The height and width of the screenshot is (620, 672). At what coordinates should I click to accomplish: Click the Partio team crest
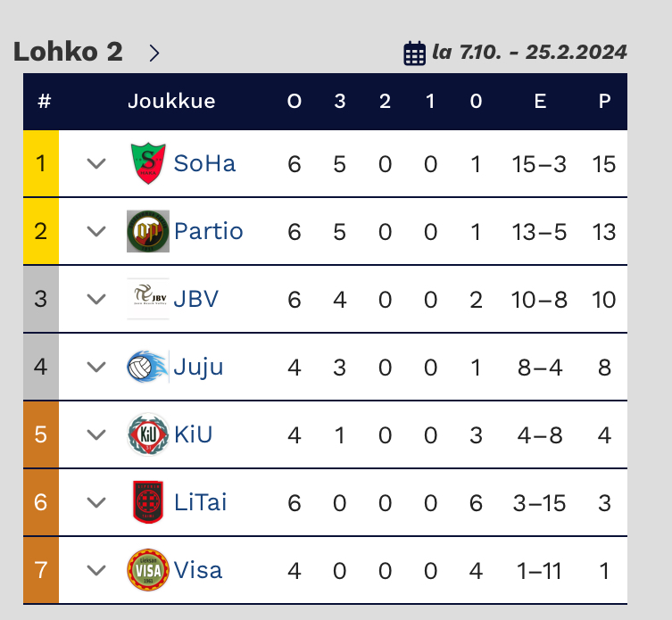point(148,231)
